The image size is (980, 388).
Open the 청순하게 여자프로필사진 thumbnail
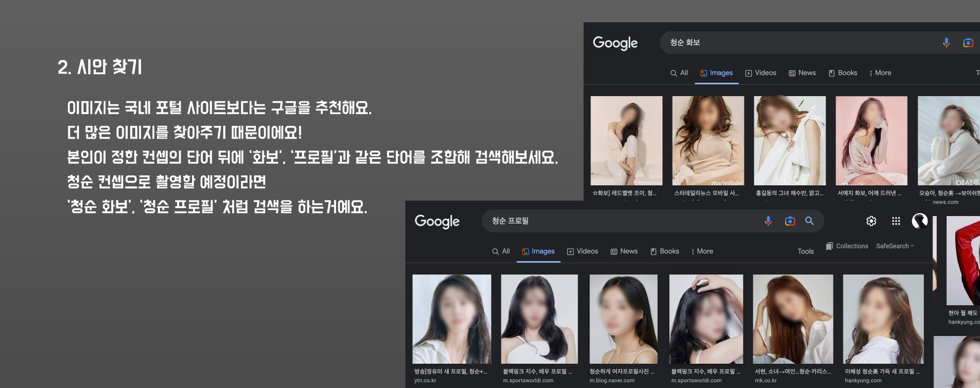pos(624,319)
